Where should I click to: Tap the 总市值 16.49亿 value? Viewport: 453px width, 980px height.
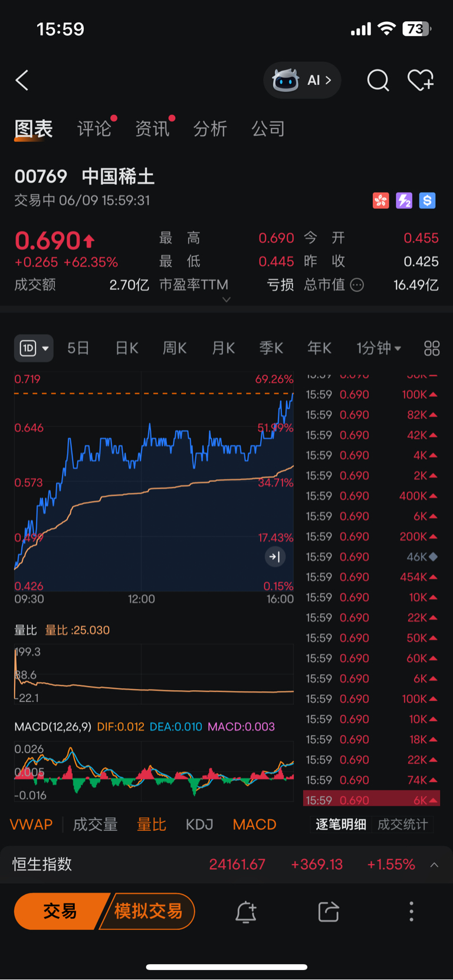click(x=416, y=285)
